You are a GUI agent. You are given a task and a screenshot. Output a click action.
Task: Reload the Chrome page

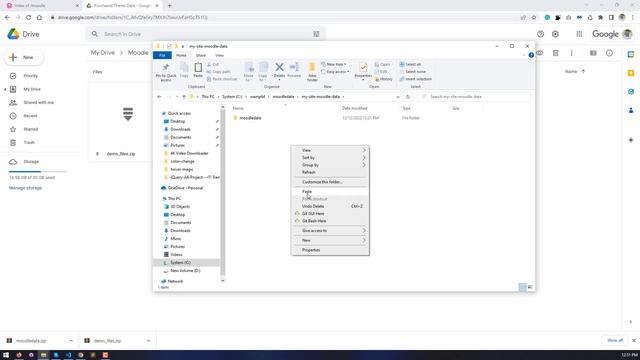(28, 17)
